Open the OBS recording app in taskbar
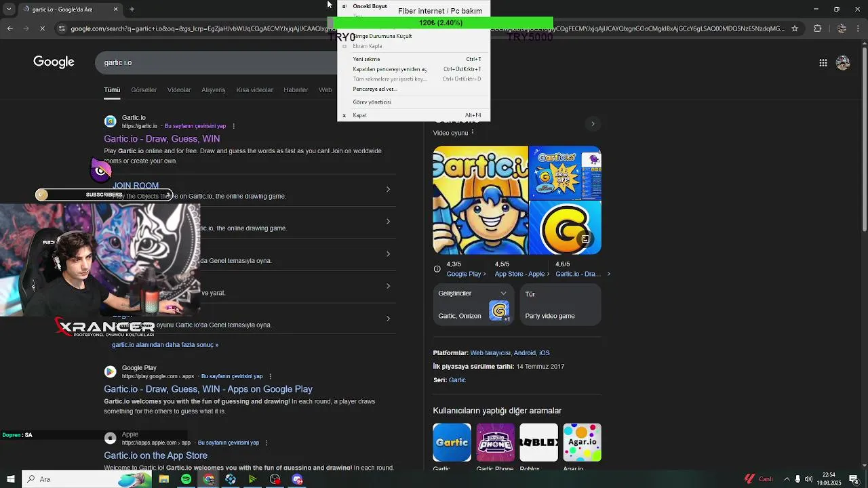This screenshot has height=488, width=868. [x=275, y=479]
